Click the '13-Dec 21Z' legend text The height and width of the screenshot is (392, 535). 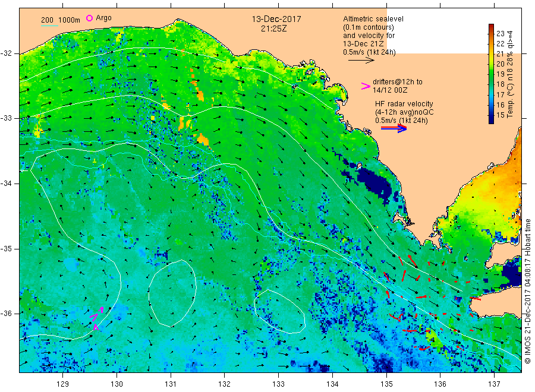tap(363, 44)
